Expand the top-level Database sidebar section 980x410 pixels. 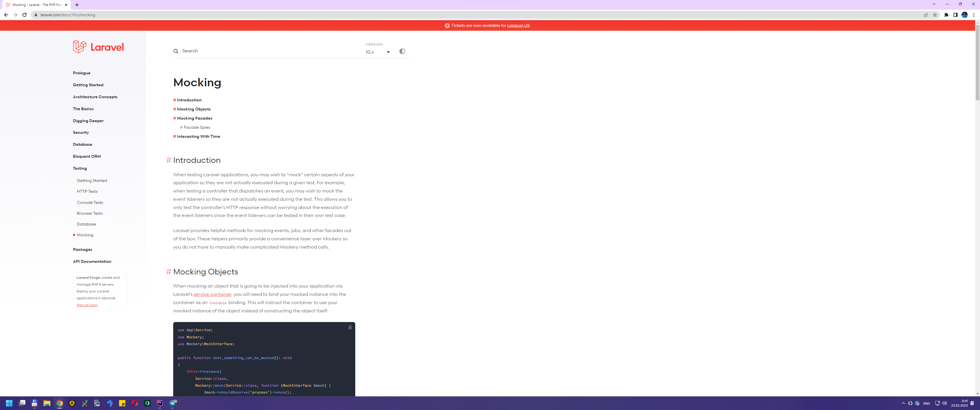(x=82, y=145)
